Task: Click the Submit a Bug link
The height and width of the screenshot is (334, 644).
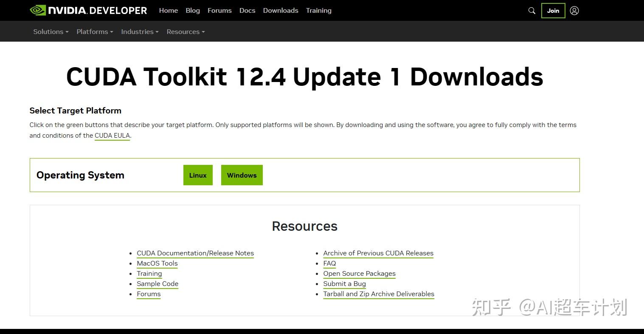Action: click(x=344, y=283)
